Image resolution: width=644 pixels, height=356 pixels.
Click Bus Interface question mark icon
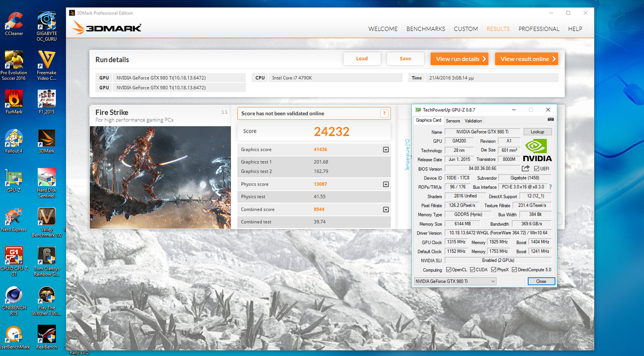pos(550,187)
